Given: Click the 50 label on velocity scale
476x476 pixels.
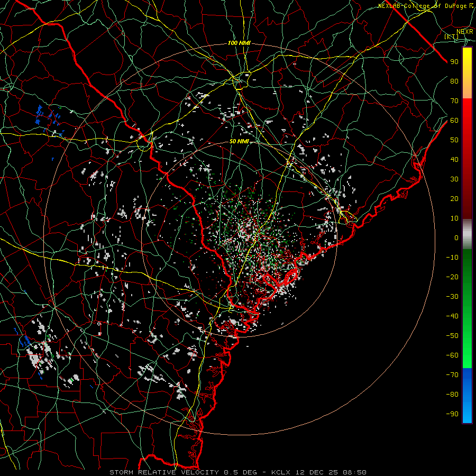Looking at the screenshot, I should click(x=454, y=140).
